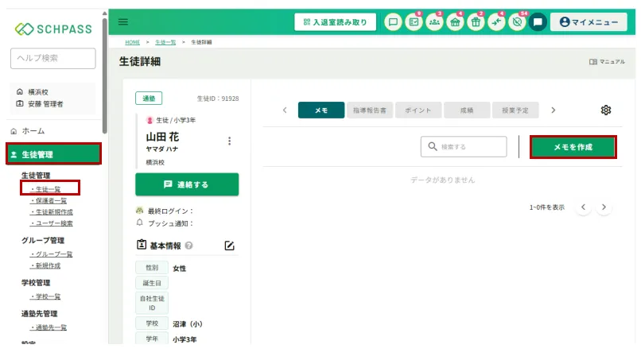Open the hamburger menu icon
The image size is (641, 364).
click(x=123, y=22)
